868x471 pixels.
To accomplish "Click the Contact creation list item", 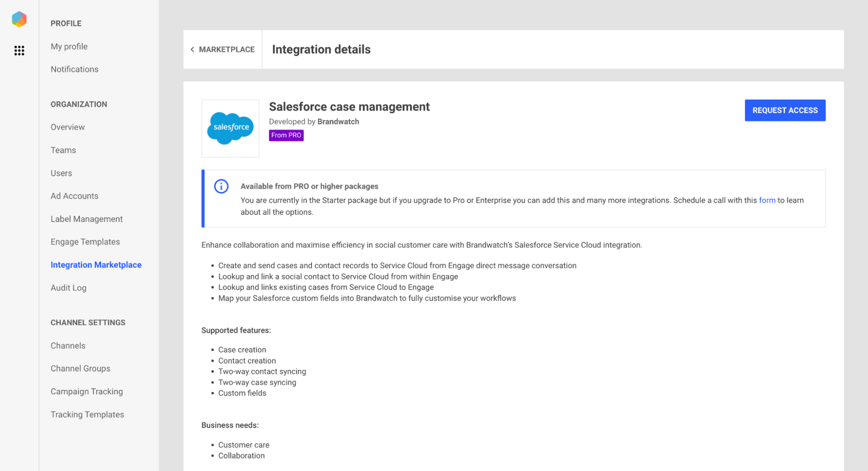I will pyautogui.click(x=247, y=361).
